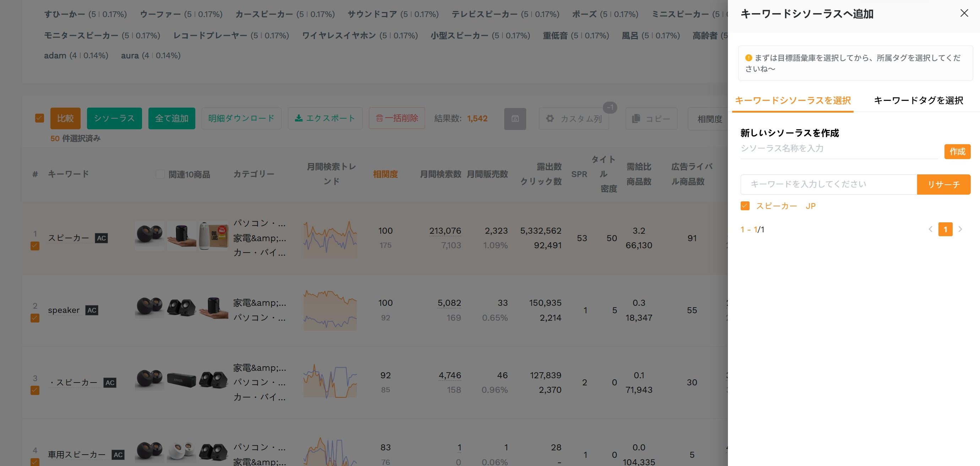Toggle the スピーカー JP thesaurus checkbox

(745, 206)
